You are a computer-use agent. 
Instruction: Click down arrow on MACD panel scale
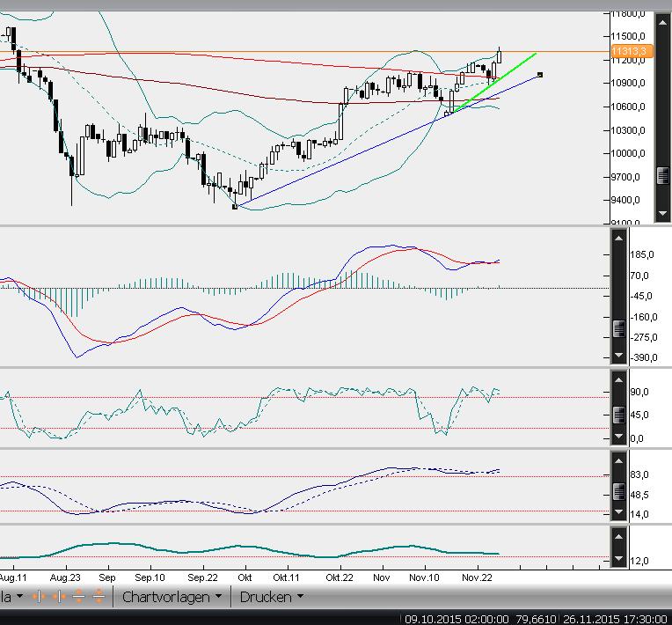tap(618, 356)
